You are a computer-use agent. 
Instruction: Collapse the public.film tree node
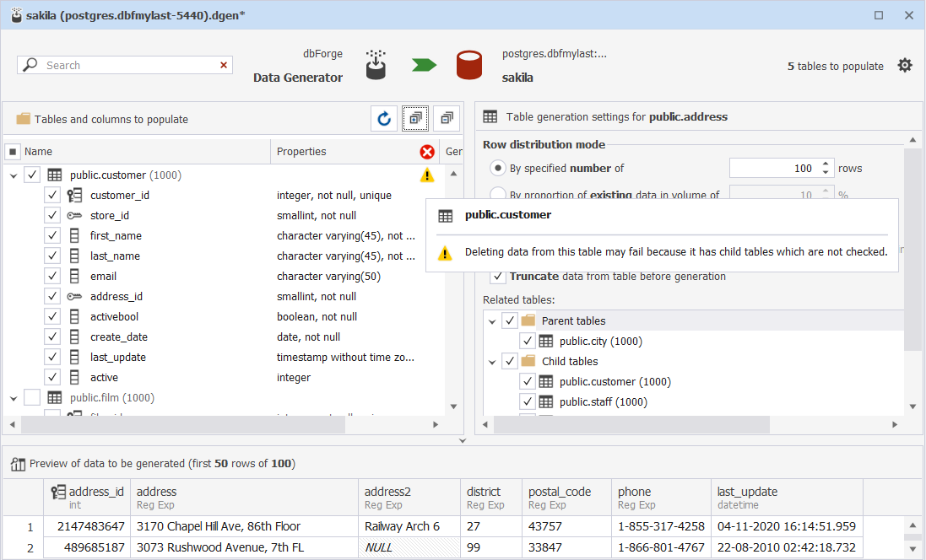[14, 398]
